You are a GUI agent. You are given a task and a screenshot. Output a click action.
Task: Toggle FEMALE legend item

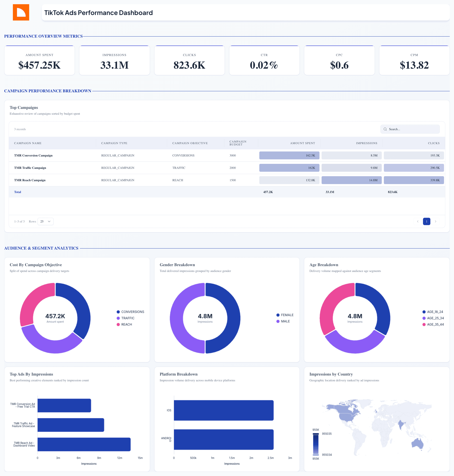click(285, 315)
